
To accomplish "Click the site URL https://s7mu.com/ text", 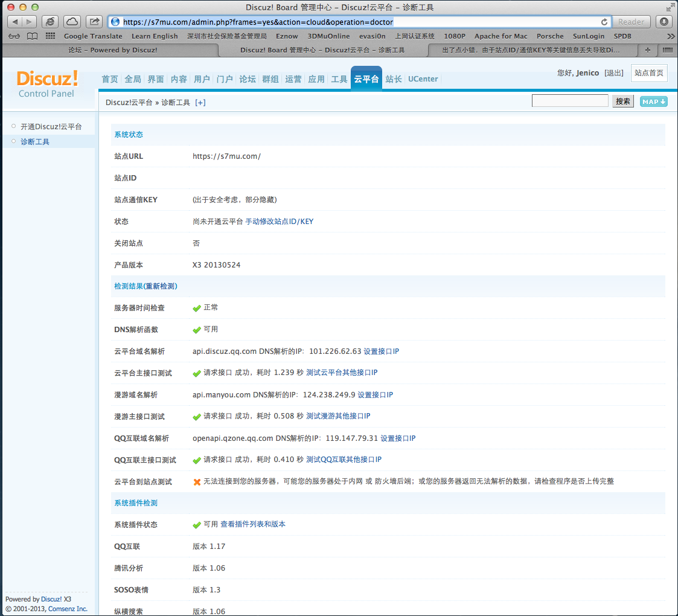I will pos(226,156).
